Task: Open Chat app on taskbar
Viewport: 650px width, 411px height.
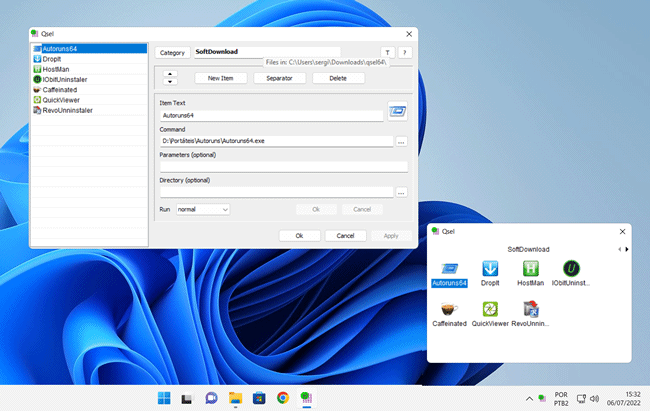Action: coord(211,398)
